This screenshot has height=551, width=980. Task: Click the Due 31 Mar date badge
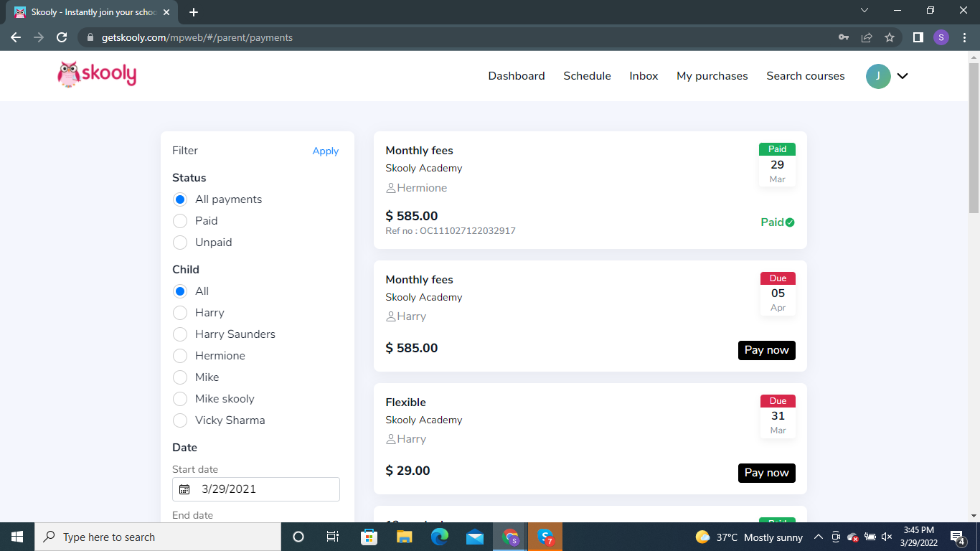click(778, 416)
